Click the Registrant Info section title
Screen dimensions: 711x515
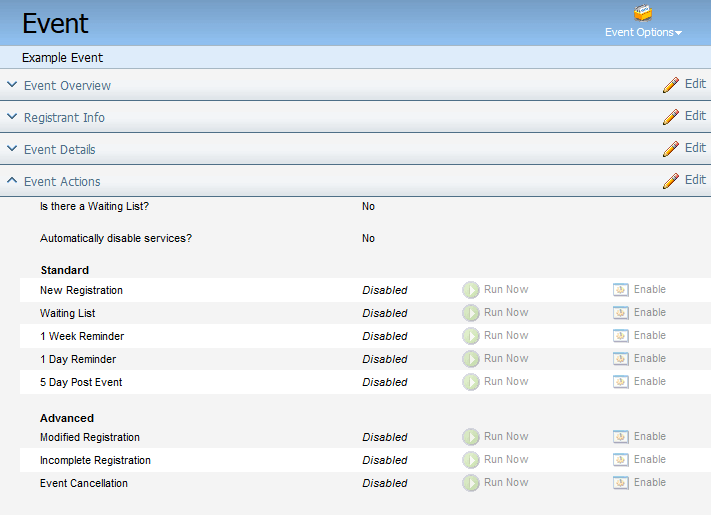click(x=64, y=118)
